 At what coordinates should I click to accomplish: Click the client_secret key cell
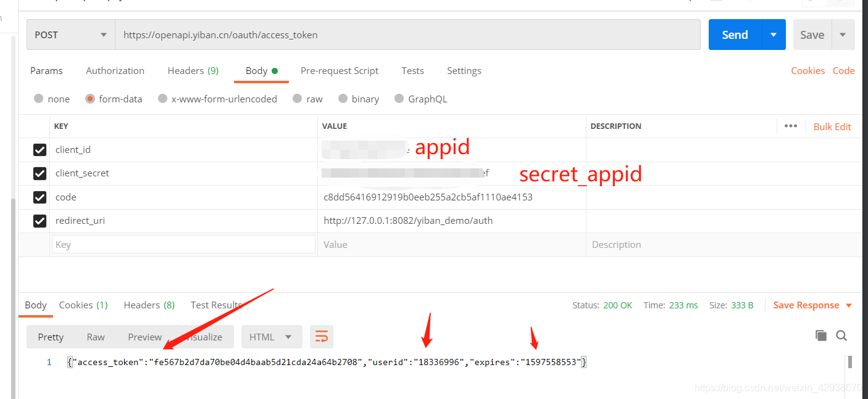point(184,173)
